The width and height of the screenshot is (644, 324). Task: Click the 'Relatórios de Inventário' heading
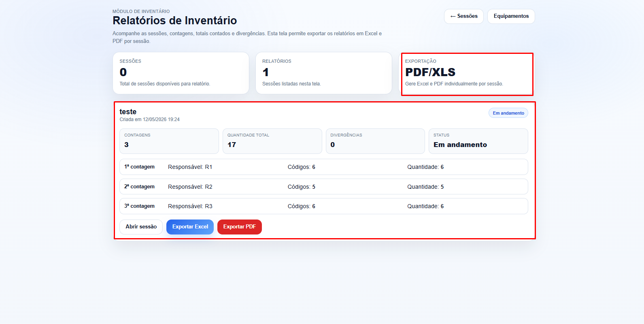coord(174,21)
